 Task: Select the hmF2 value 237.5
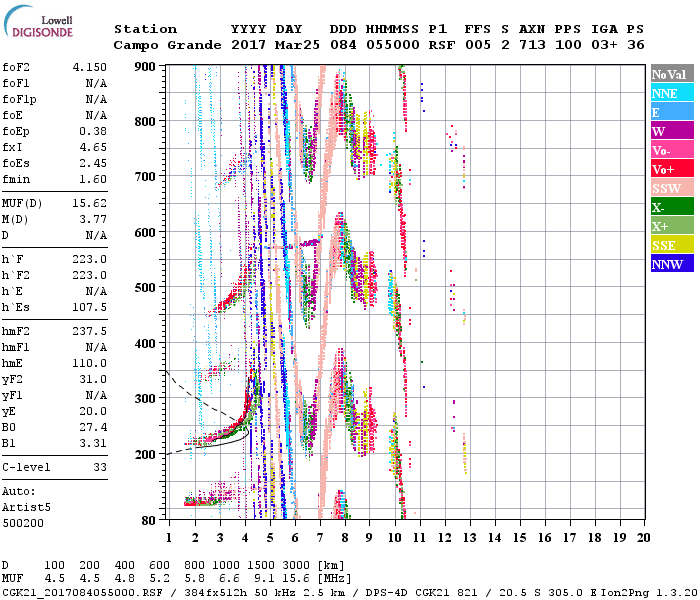(90, 331)
